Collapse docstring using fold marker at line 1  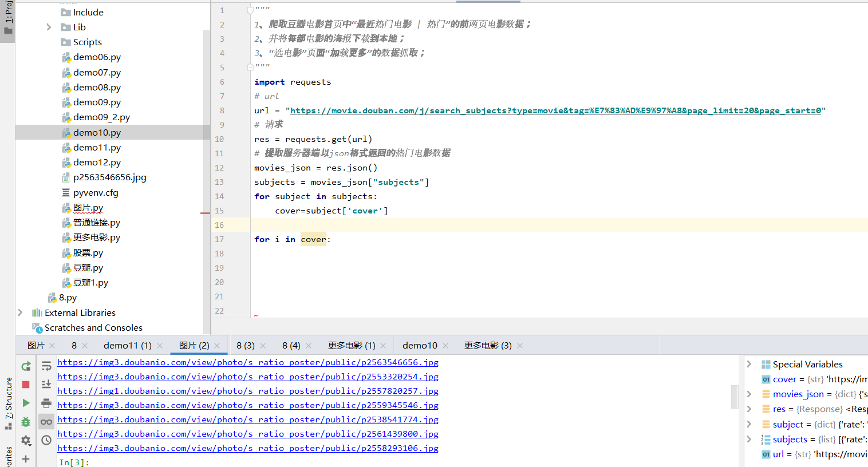pyautogui.click(x=250, y=10)
